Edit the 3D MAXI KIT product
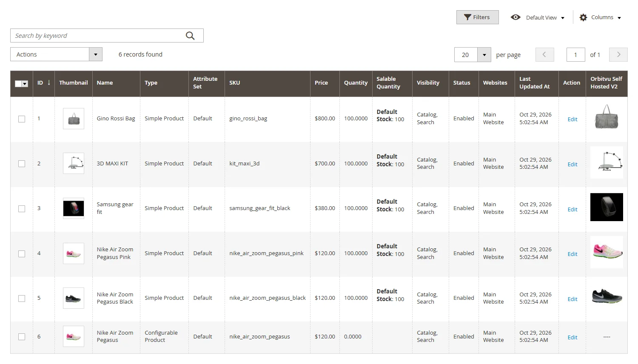Viewport: 638px width, 364px height. (572, 164)
